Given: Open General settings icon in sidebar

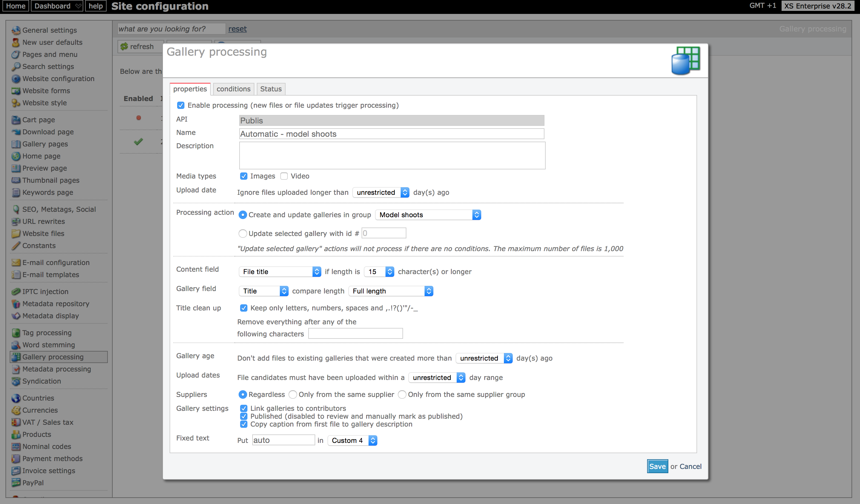Looking at the screenshot, I should (x=16, y=30).
